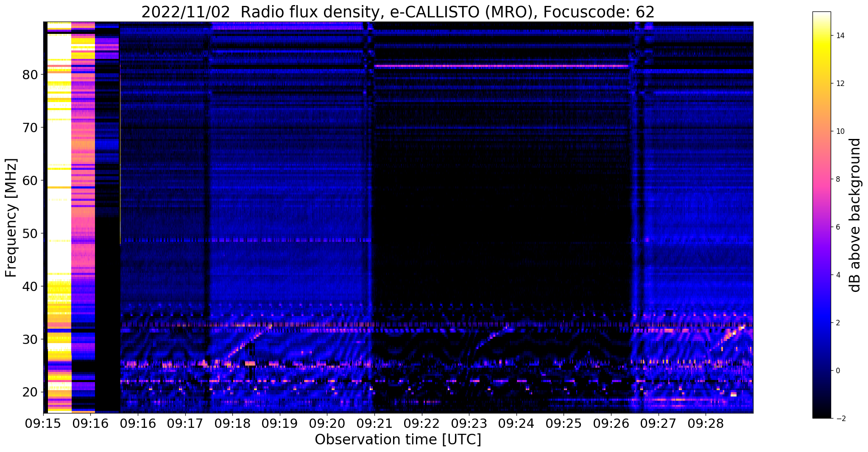Click the 09:27 time axis label
This screenshot has height=452, width=868.
[x=659, y=424]
